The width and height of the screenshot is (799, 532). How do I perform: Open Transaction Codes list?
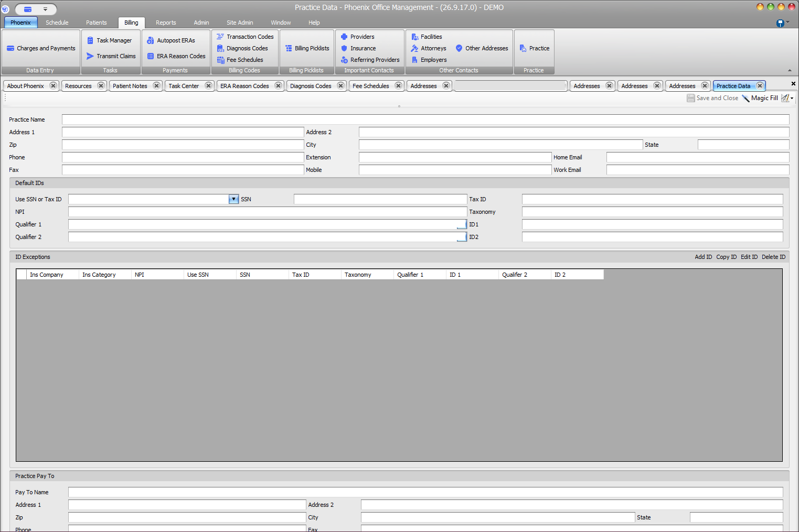click(245, 37)
